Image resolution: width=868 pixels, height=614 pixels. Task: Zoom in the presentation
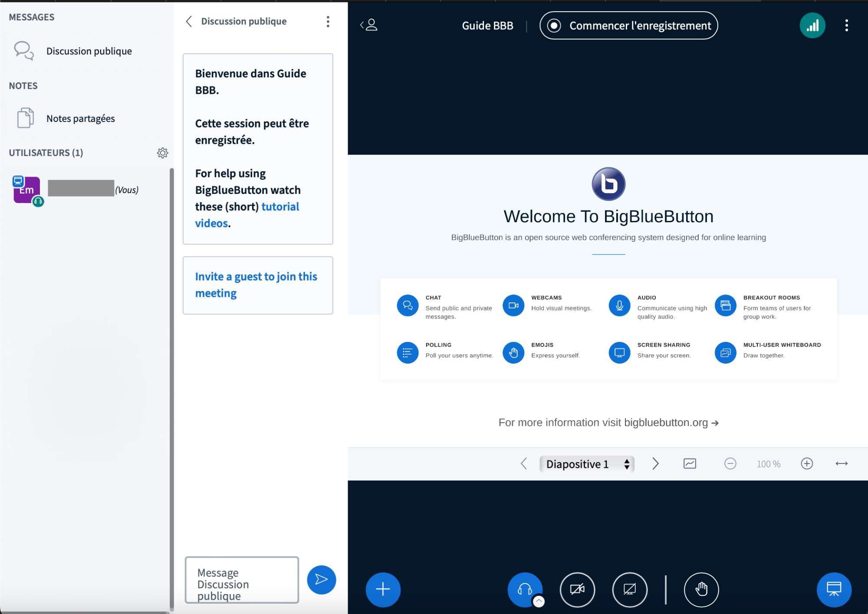pos(807,463)
